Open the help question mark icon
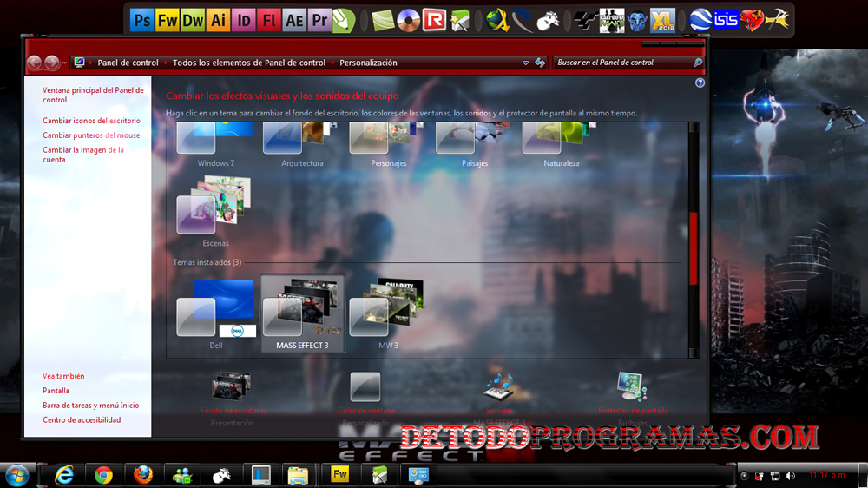The width and height of the screenshot is (868, 488). click(x=700, y=82)
